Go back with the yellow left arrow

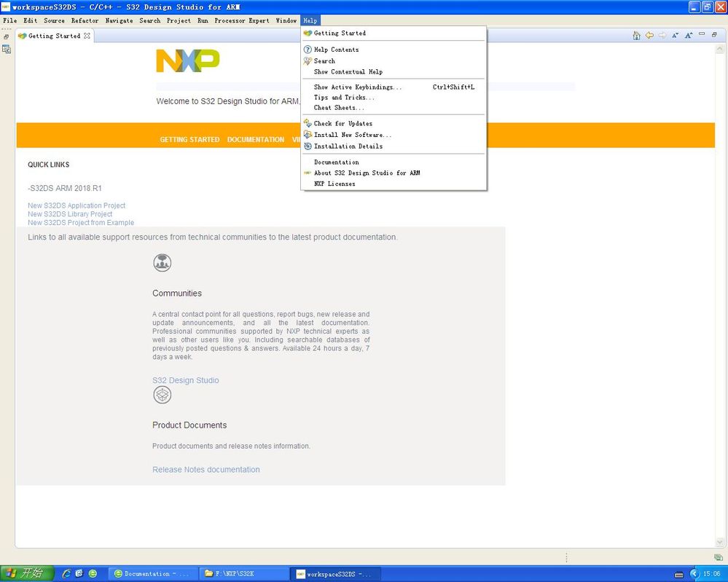coord(649,35)
